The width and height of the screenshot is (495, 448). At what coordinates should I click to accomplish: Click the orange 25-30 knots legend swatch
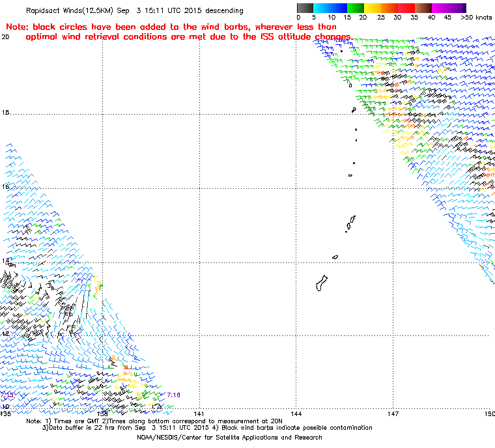(x=389, y=8)
